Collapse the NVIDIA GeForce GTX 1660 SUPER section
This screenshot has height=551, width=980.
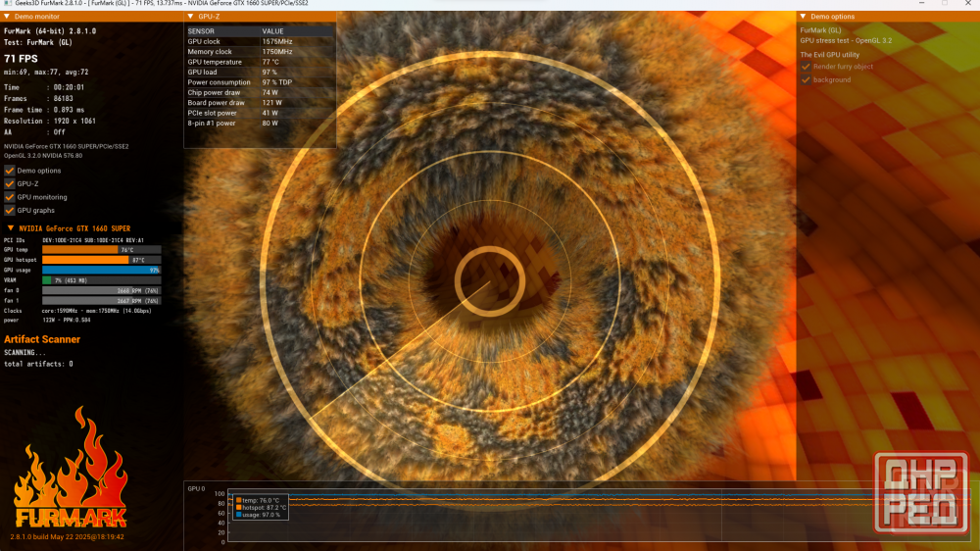click(10, 228)
